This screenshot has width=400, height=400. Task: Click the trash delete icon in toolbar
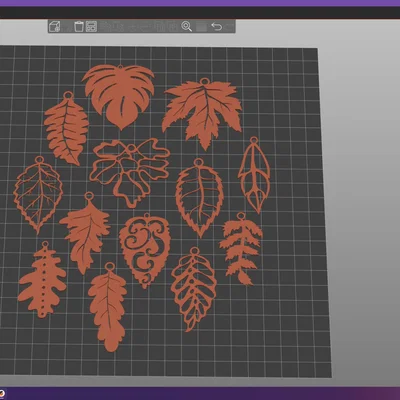click(x=79, y=26)
